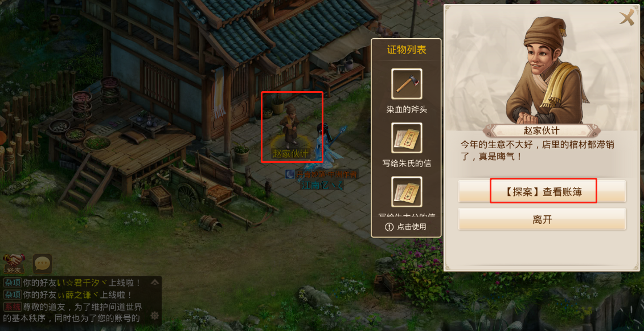Select the letter to 朱氏 evidence icon
Screen dimensions: 644x331
407,138
